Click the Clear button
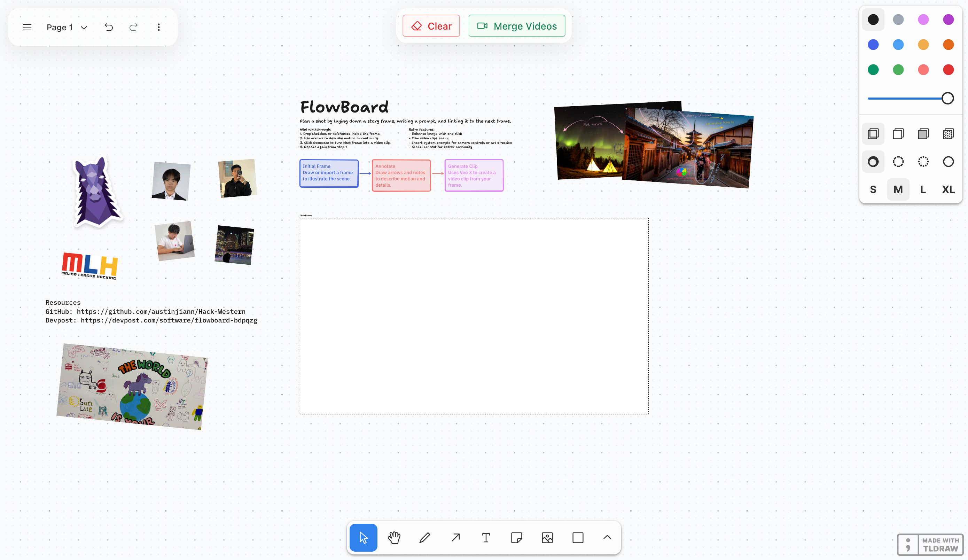 point(431,26)
